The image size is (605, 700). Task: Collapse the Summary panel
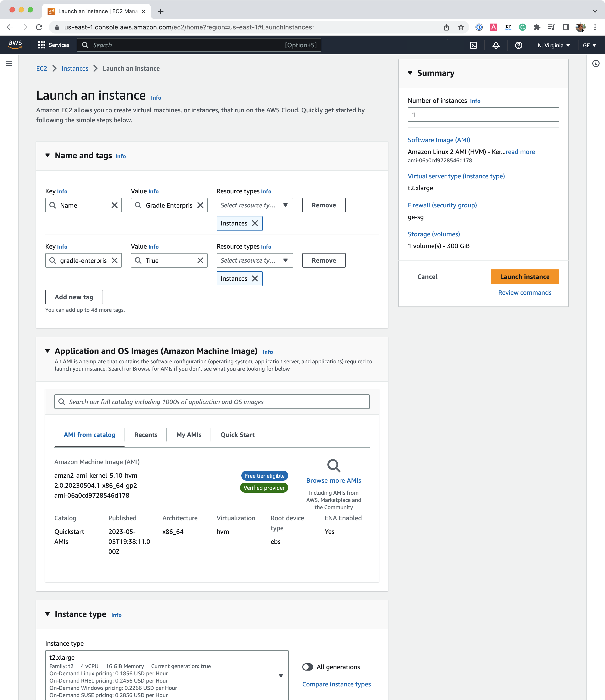pos(410,73)
